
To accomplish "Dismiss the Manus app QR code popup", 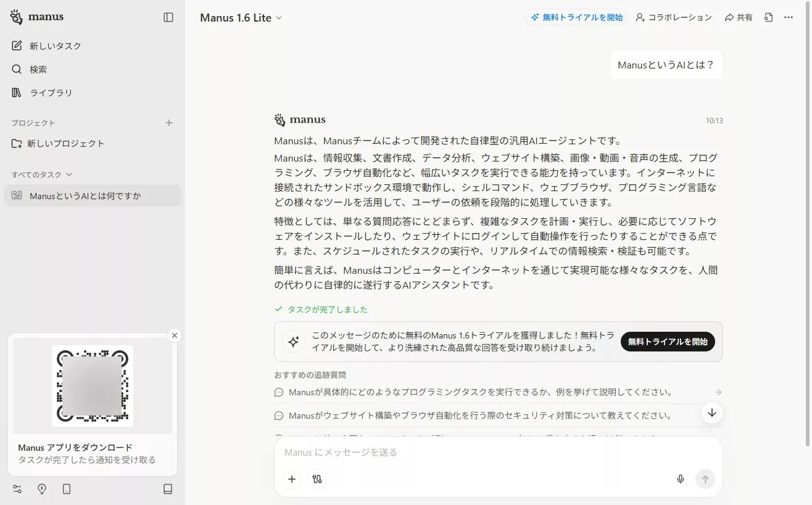I will coord(175,335).
